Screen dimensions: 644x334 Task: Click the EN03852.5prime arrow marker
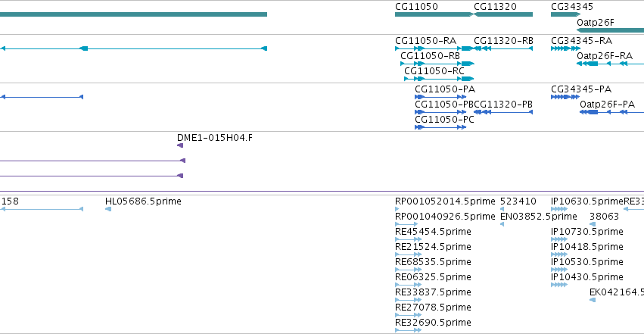pyautogui.click(x=502, y=224)
